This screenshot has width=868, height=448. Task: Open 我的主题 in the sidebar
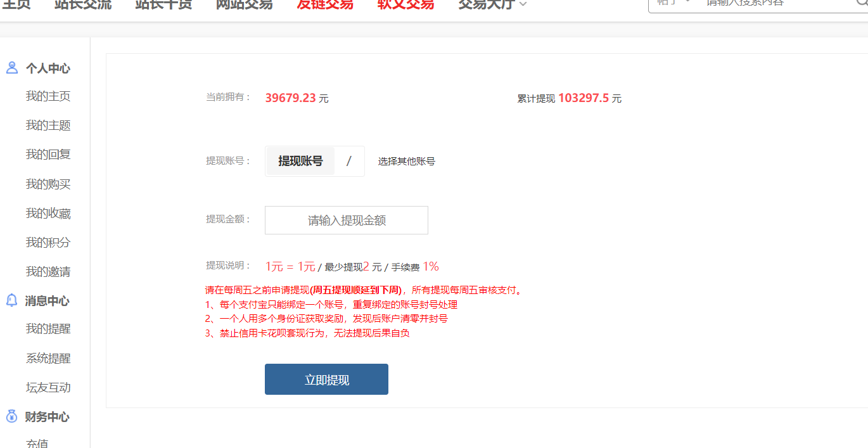point(48,125)
